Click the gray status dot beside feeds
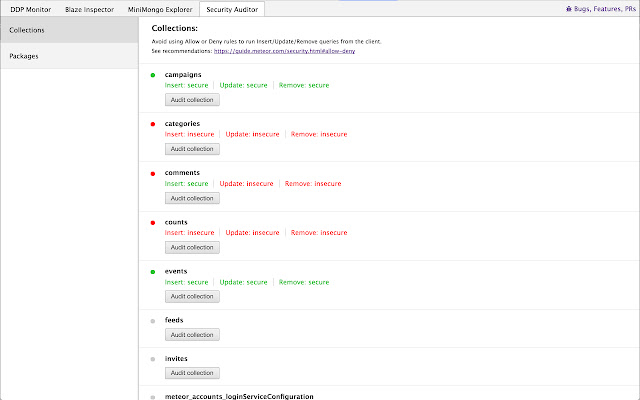Viewport: 640px width, 400px height. pos(153,321)
